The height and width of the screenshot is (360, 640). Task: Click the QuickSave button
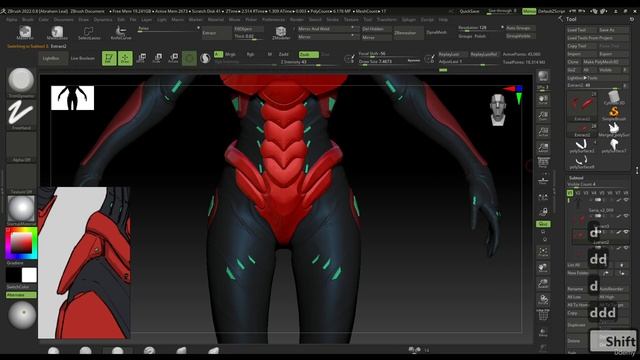pyautogui.click(x=469, y=11)
